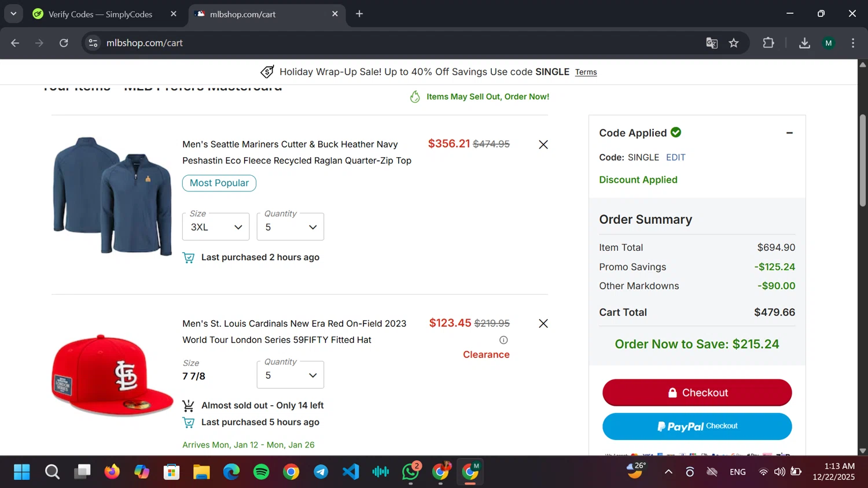868x488 pixels.
Task: Open Telegram from the taskbar
Action: point(321,472)
